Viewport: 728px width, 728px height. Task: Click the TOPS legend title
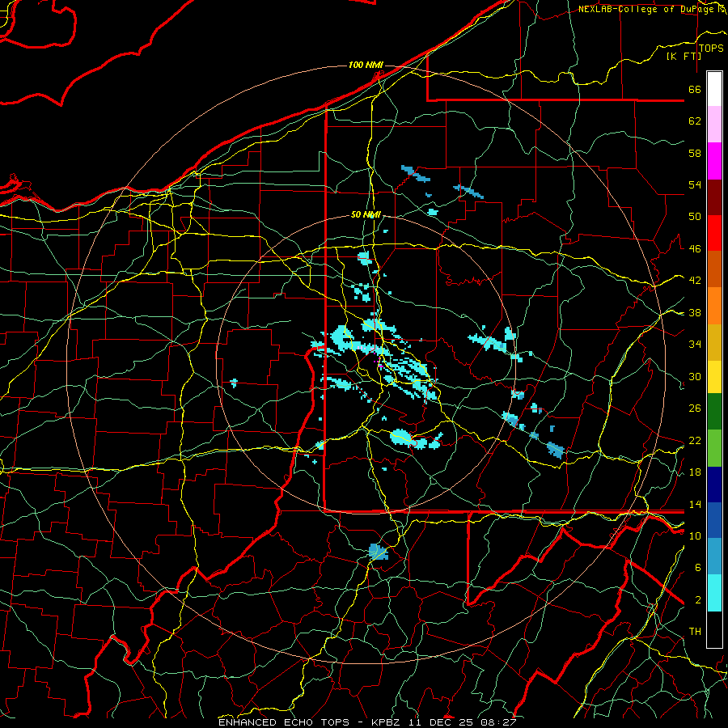pyautogui.click(x=711, y=48)
